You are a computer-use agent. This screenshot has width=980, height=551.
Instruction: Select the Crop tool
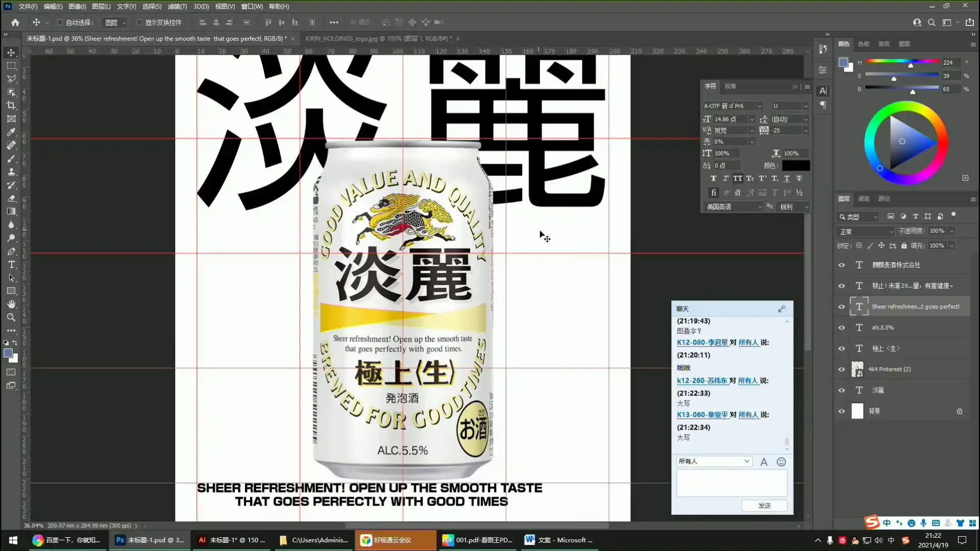(x=11, y=106)
